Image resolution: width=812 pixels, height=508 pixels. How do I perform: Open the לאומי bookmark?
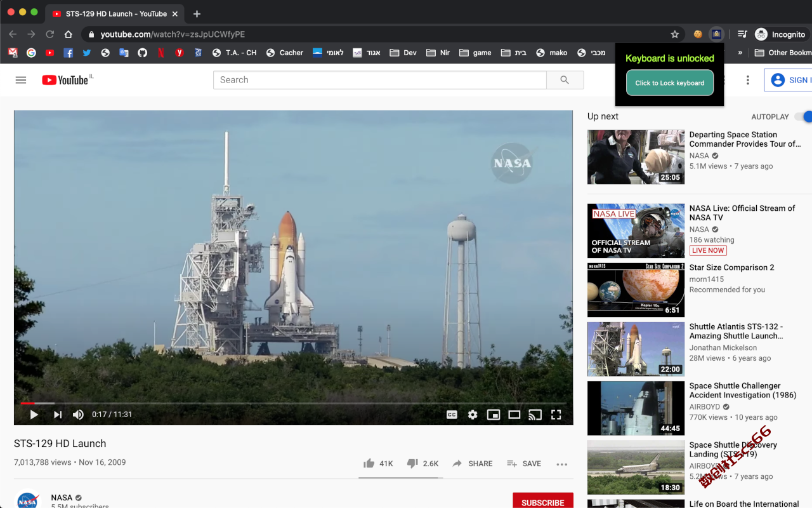coord(328,53)
